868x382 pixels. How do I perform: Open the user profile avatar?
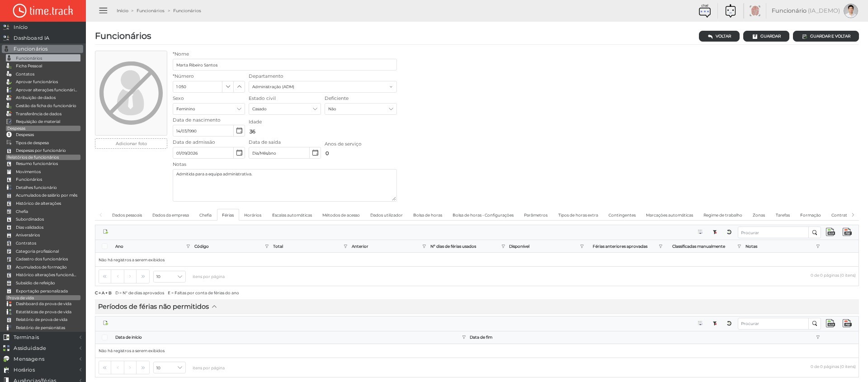coord(850,11)
